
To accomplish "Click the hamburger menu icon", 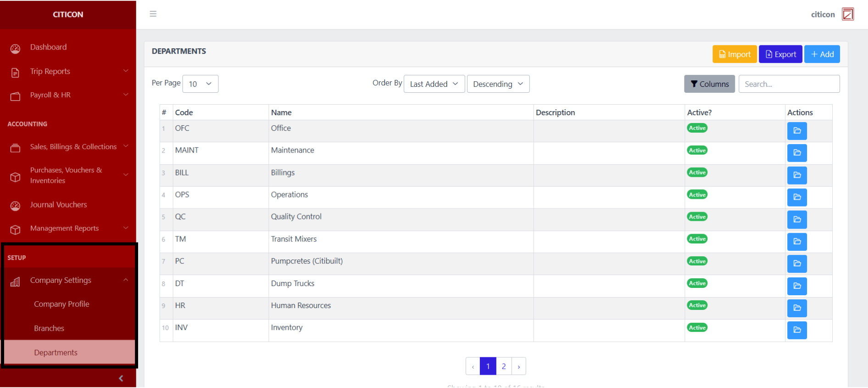I will pos(153,14).
